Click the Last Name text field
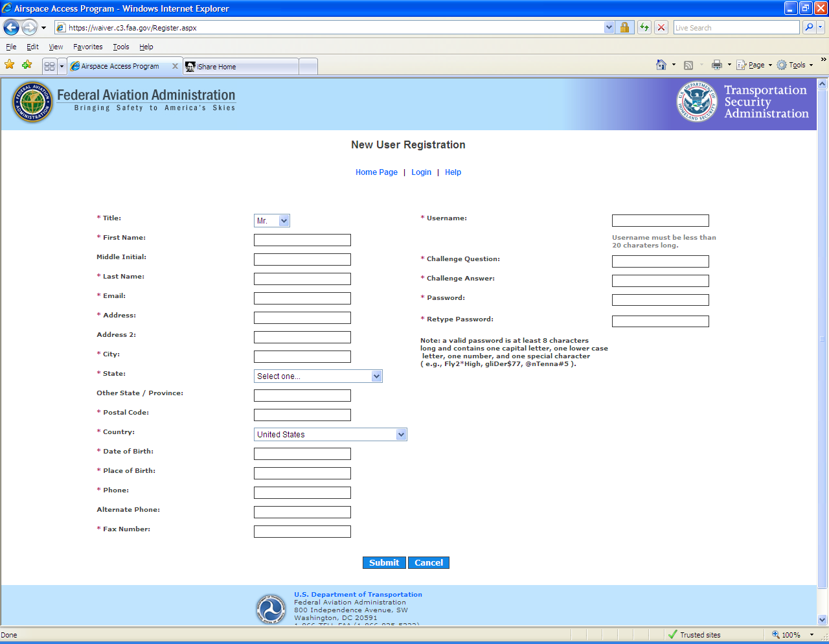 tap(302, 279)
